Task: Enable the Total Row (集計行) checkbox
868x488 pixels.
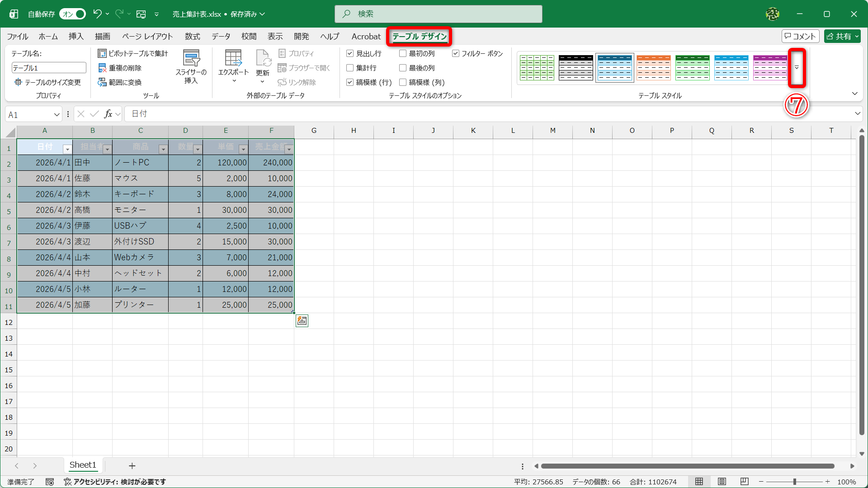Action: coord(350,68)
